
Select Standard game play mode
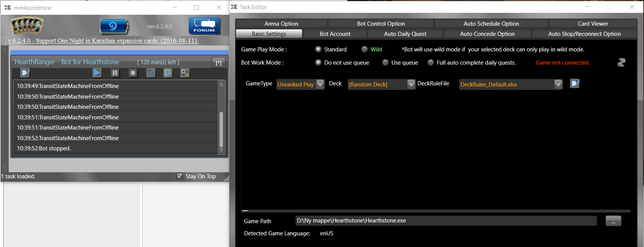[318, 49]
